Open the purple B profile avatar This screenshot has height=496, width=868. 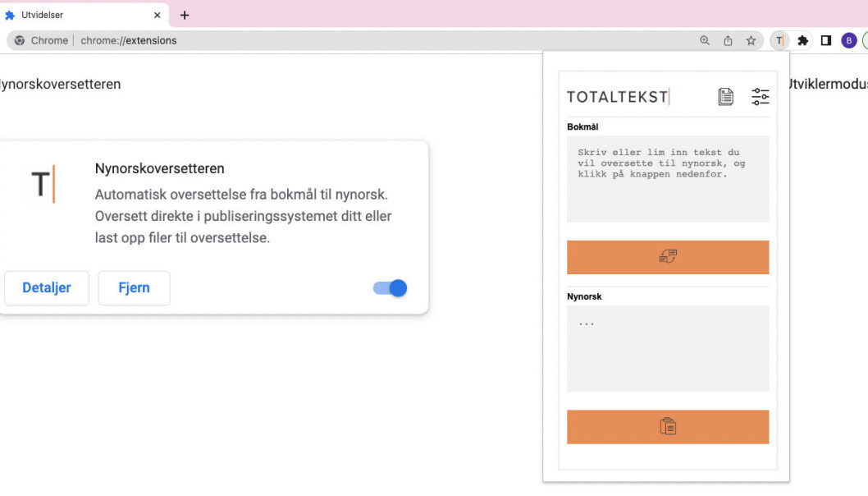[x=848, y=40]
